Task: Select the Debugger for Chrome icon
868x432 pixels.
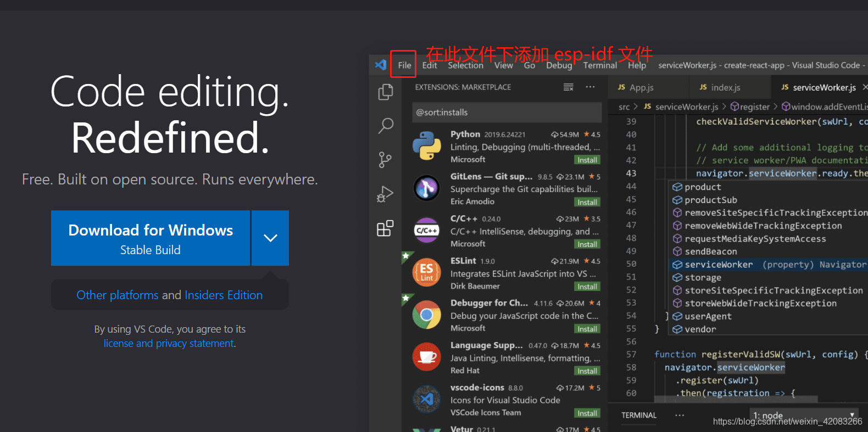Action: pos(427,315)
